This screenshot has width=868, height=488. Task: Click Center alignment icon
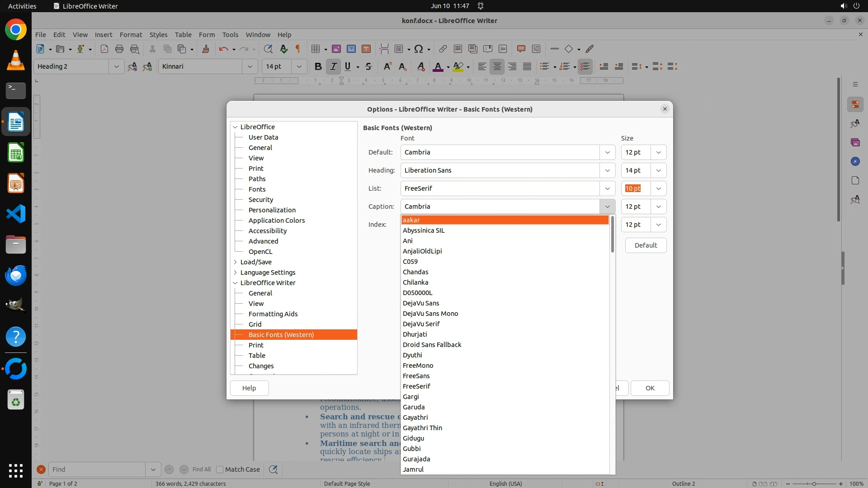click(x=497, y=66)
